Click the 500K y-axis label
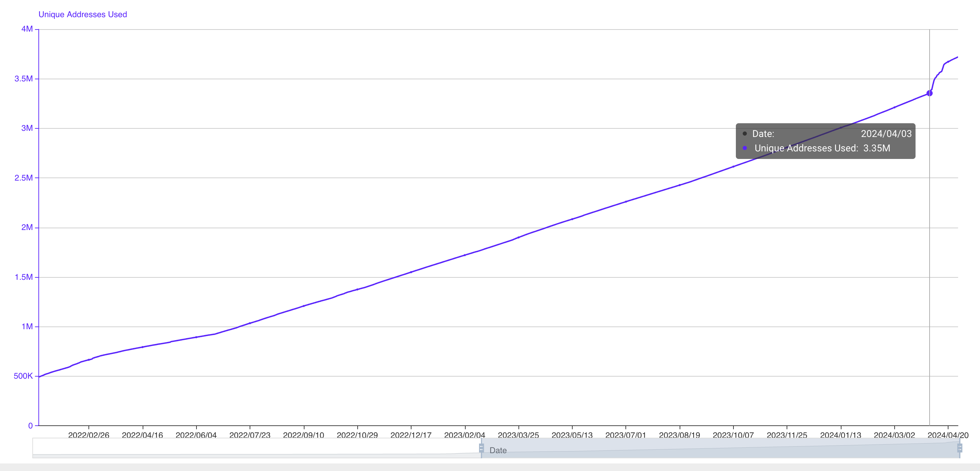This screenshot has height=471, width=980. coord(23,376)
